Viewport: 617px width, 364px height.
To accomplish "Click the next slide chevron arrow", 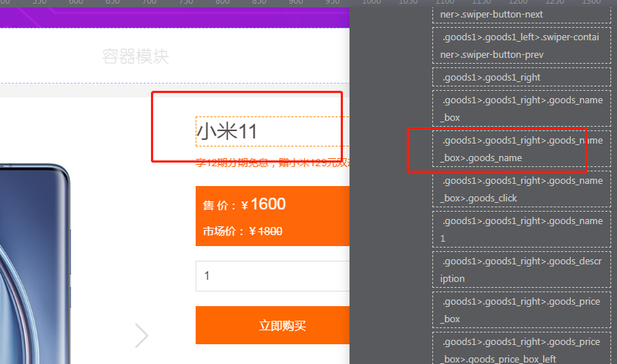I will (141, 335).
